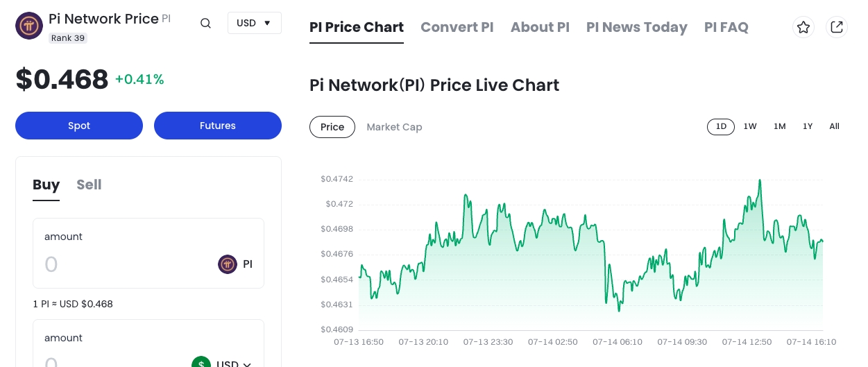Click the PI token icon in amount field
Image resolution: width=868 pixels, height=367 pixels.
pos(228,264)
